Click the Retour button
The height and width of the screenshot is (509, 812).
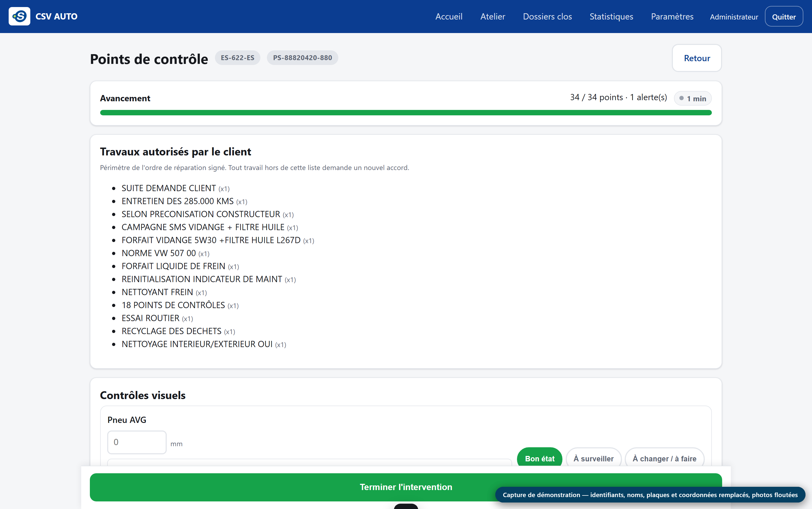(x=697, y=58)
